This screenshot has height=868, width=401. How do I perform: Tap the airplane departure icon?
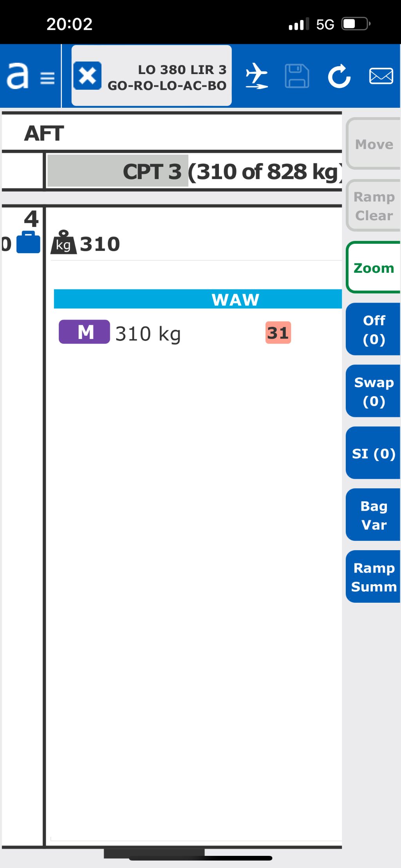[x=256, y=76]
